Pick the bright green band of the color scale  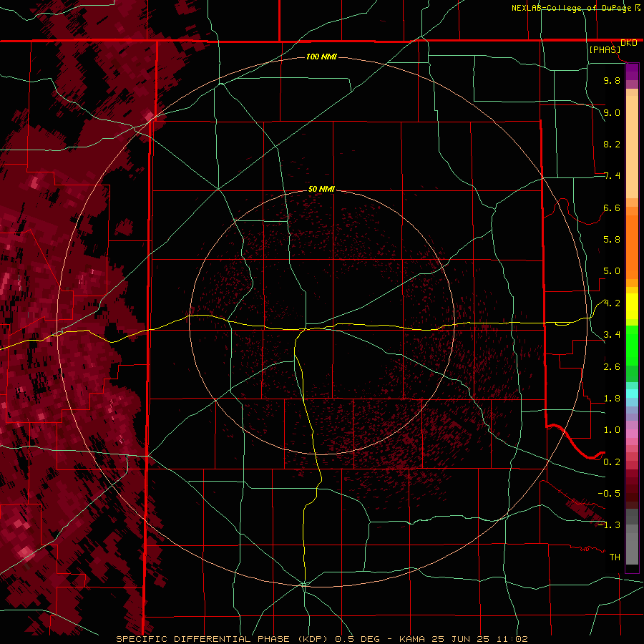point(632,346)
